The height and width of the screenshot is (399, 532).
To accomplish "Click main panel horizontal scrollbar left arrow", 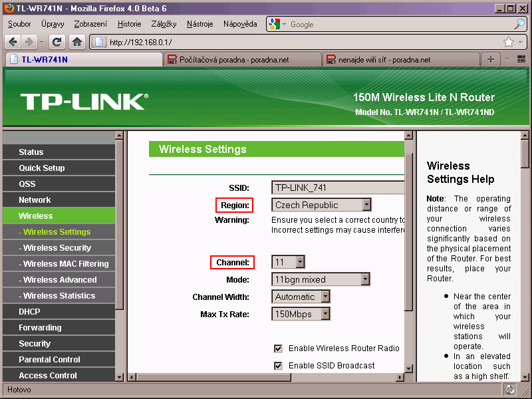I will click(132, 377).
